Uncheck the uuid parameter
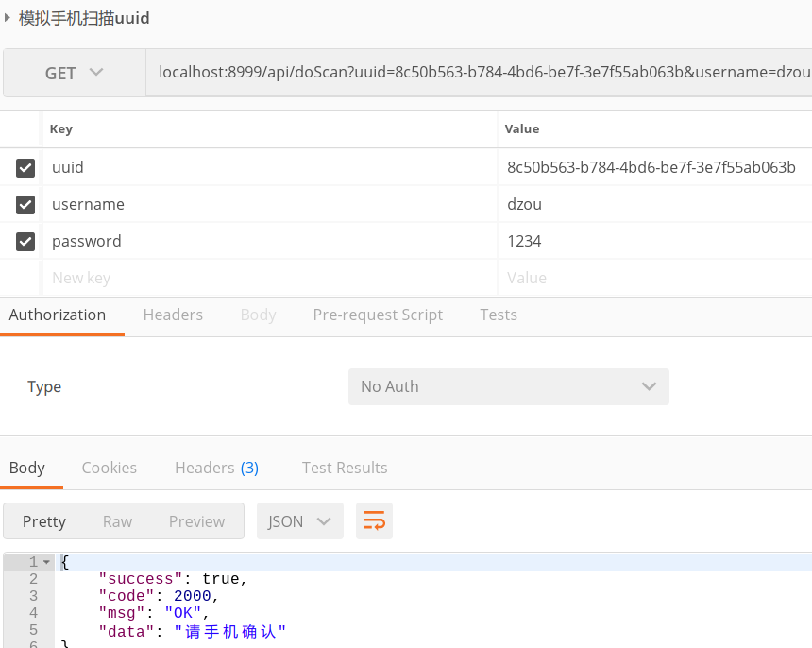 coord(25,167)
